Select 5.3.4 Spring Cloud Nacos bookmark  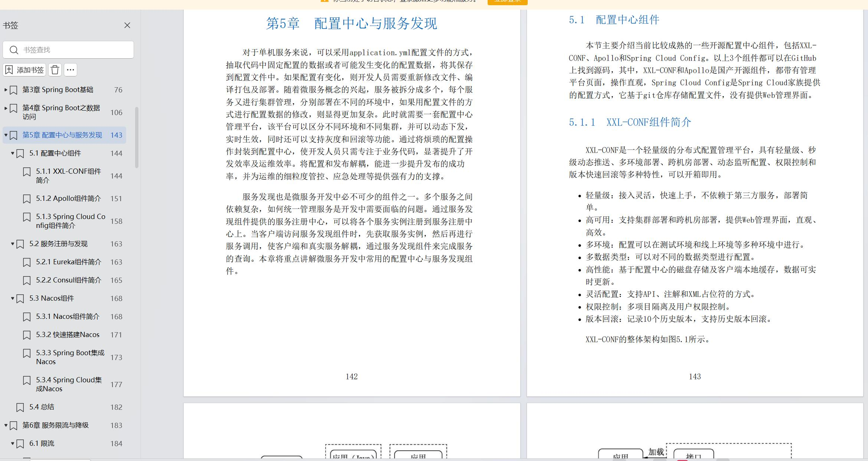(x=69, y=384)
